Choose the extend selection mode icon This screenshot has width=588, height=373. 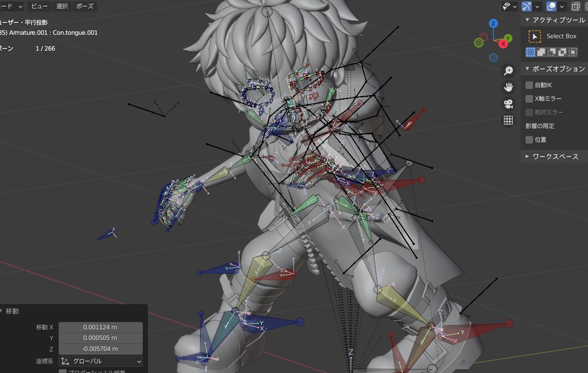(541, 52)
